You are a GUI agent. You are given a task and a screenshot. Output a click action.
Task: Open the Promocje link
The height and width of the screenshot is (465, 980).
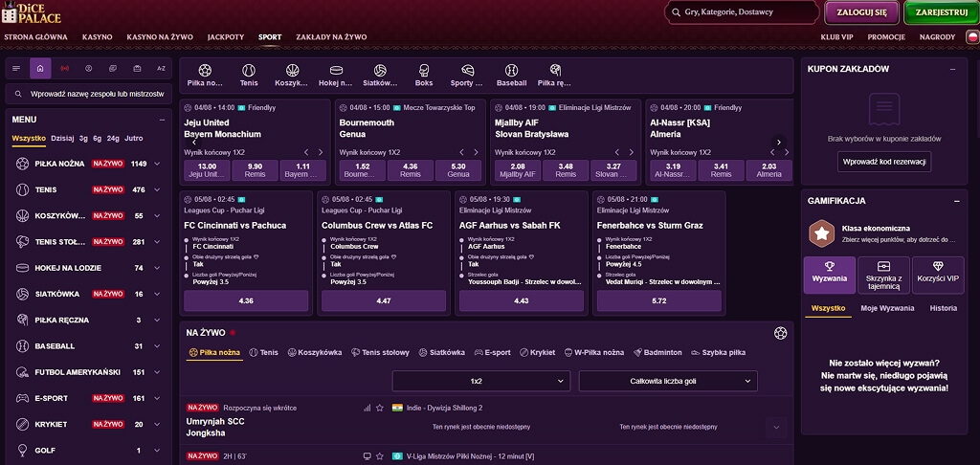coord(886,37)
